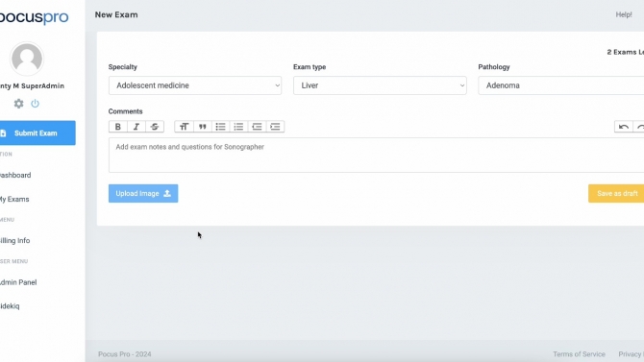Open the Sidekiq menu item
Viewport: 644px width, 362px height.
tap(10, 306)
